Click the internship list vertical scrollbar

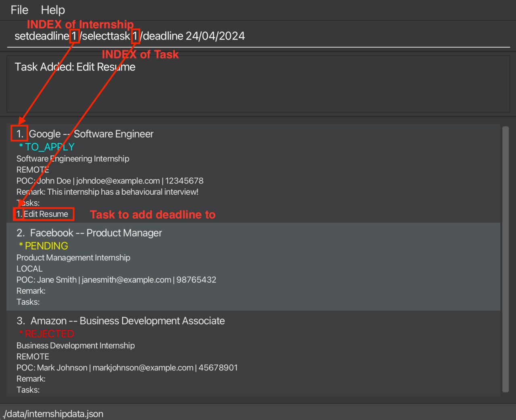coord(505,259)
